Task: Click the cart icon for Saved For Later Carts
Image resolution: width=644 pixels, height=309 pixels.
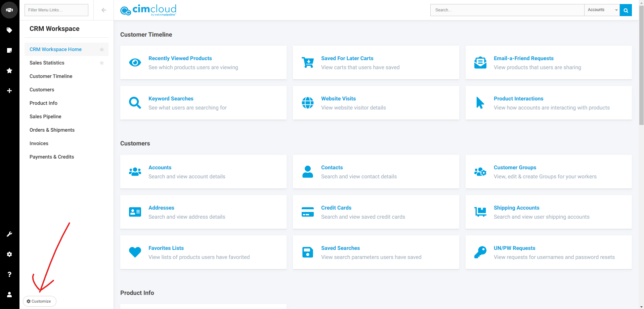Action: [x=308, y=62]
